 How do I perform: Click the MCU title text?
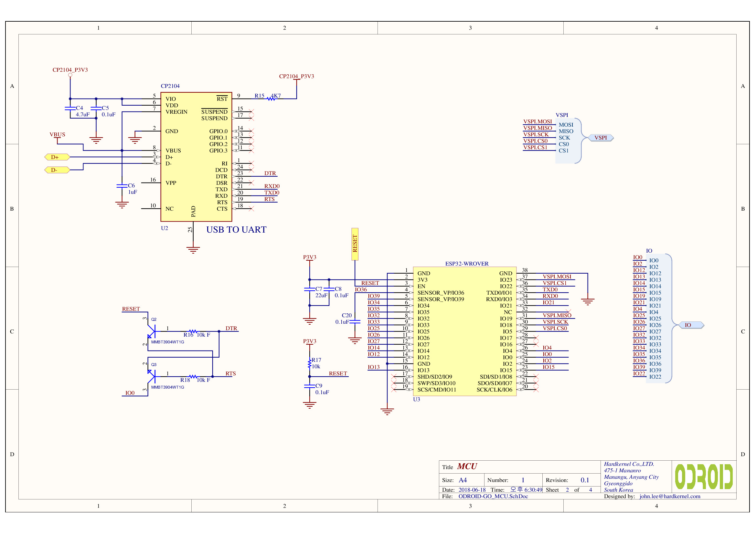[467, 466]
